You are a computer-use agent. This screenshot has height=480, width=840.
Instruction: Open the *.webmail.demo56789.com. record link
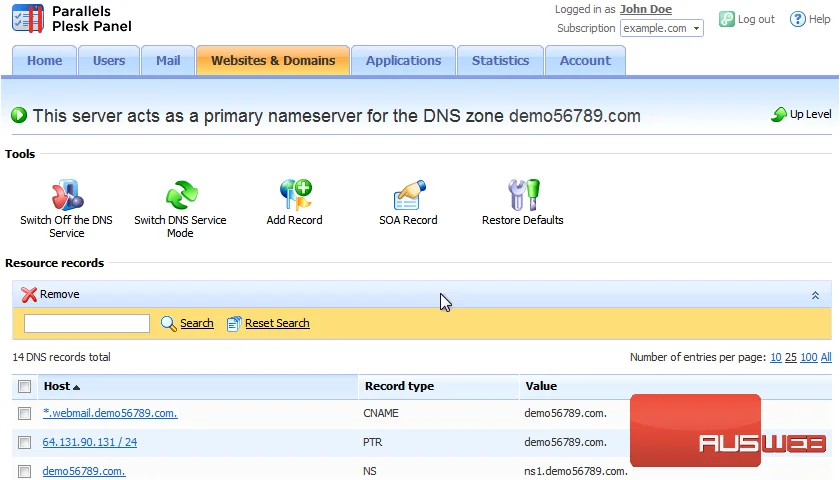tap(110, 413)
